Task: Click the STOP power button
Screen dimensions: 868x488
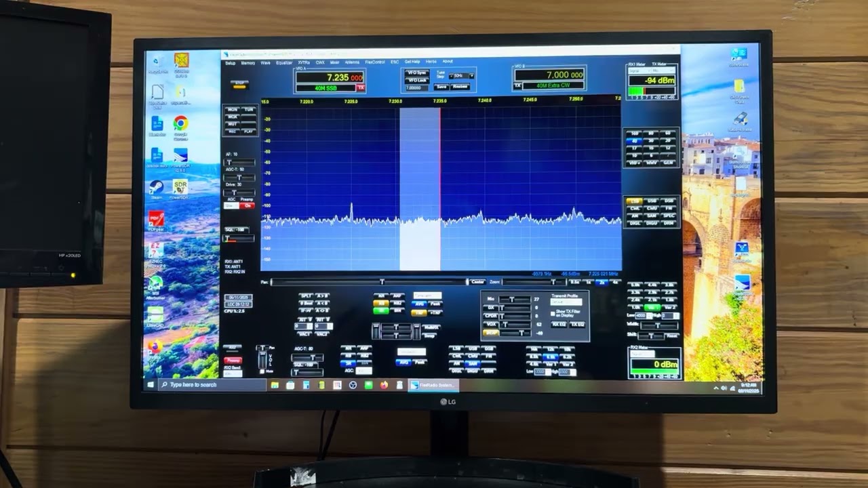Action: (x=239, y=85)
